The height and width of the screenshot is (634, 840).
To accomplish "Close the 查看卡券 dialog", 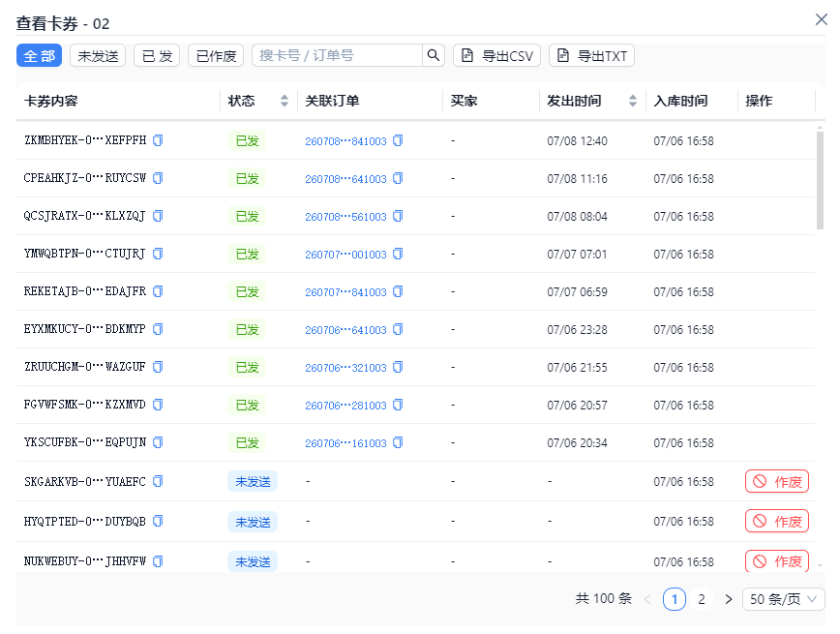I will click(822, 19).
